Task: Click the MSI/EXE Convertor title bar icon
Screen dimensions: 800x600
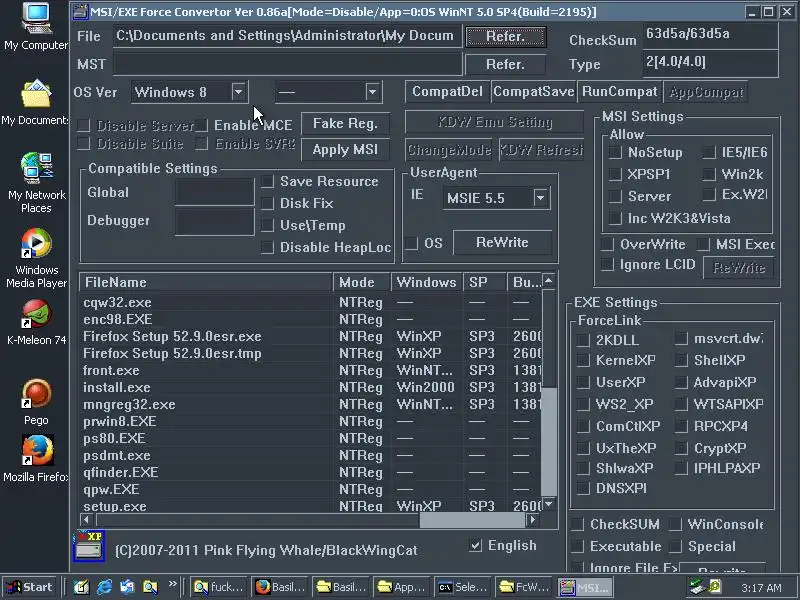Action: pos(80,12)
